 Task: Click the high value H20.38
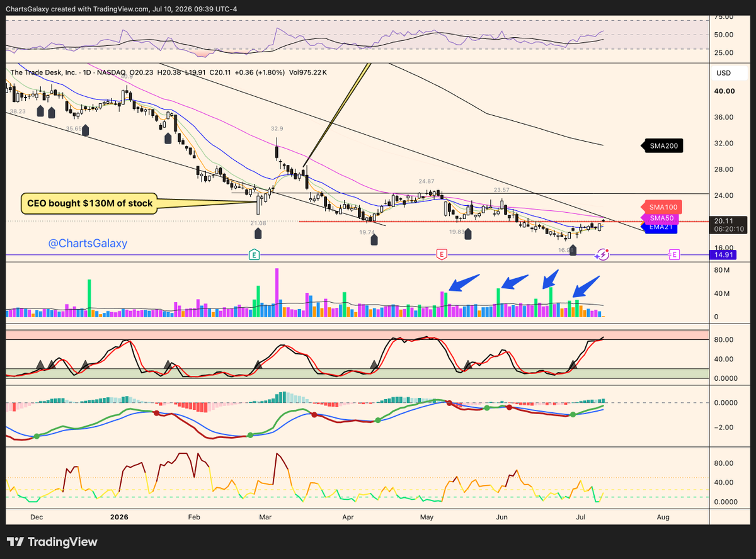pos(169,72)
